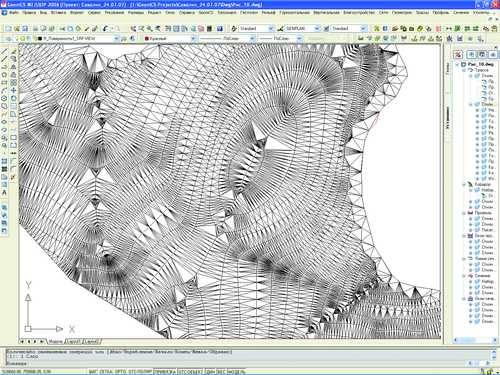Click the МОДЕЛЬ button in status bar
Viewport: 500px width, 375px height.
click(x=236, y=371)
